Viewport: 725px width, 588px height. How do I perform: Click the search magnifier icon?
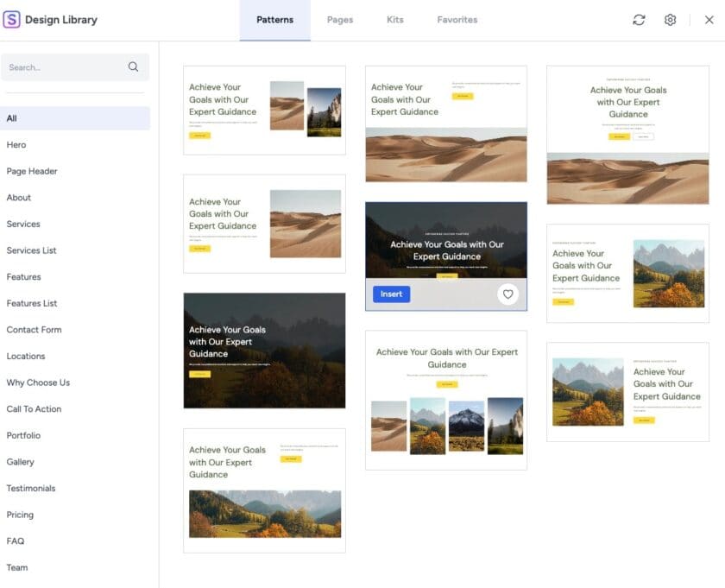tap(133, 66)
